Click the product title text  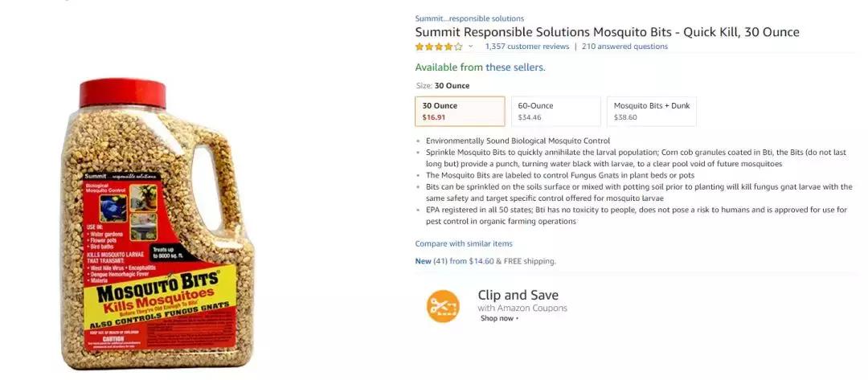pyautogui.click(x=607, y=32)
